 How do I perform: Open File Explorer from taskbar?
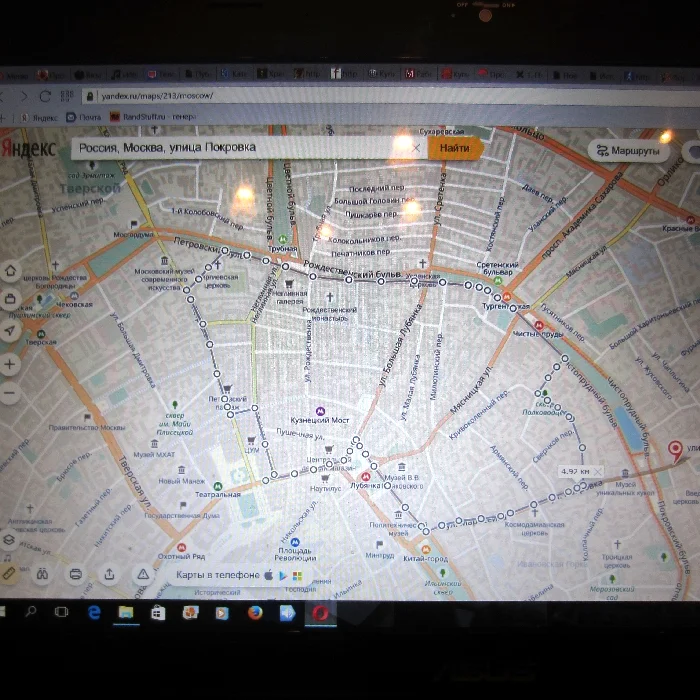pos(126,612)
